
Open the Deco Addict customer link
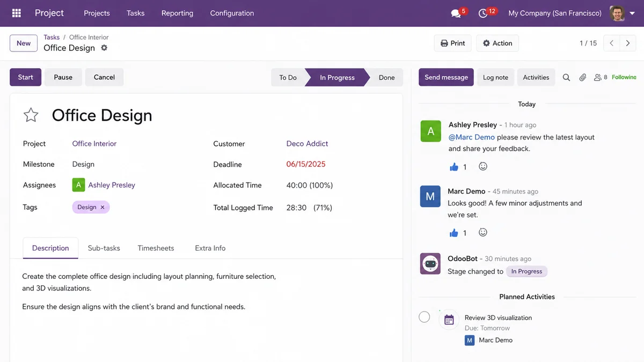307,144
